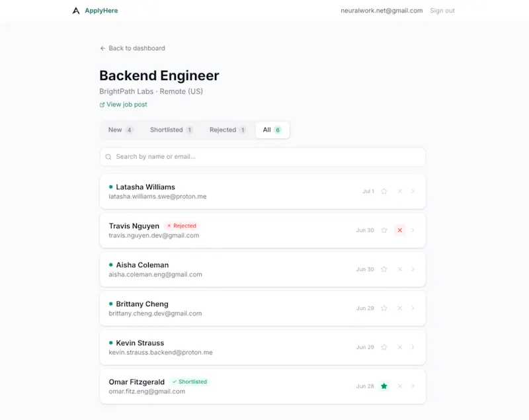Image resolution: width=529 pixels, height=420 pixels.
Task: Shortlist Latasha Williams with the star
Action: tap(384, 191)
